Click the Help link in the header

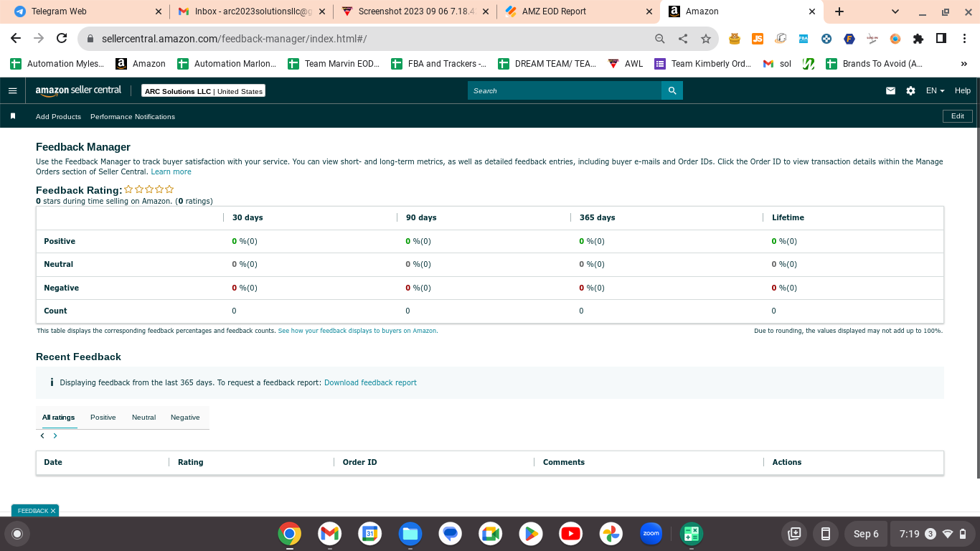pyautogui.click(x=963, y=91)
